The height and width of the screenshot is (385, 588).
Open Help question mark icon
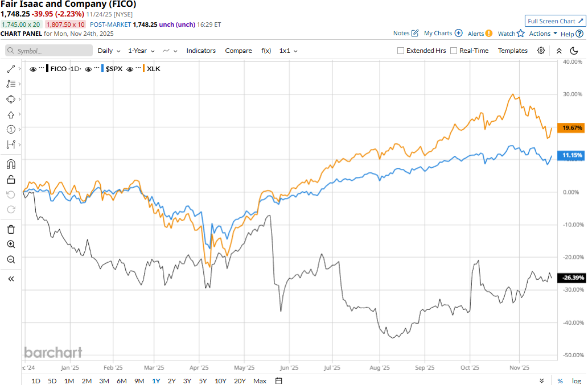click(x=579, y=34)
